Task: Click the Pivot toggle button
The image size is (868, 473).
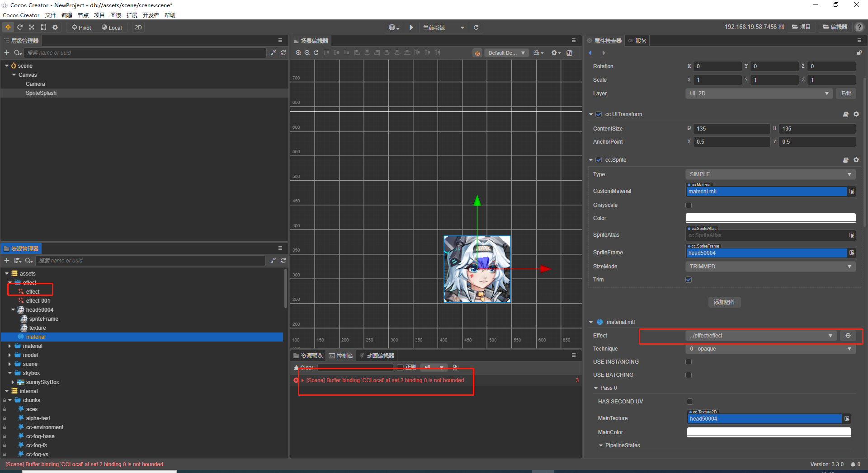Action: coord(81,27)
